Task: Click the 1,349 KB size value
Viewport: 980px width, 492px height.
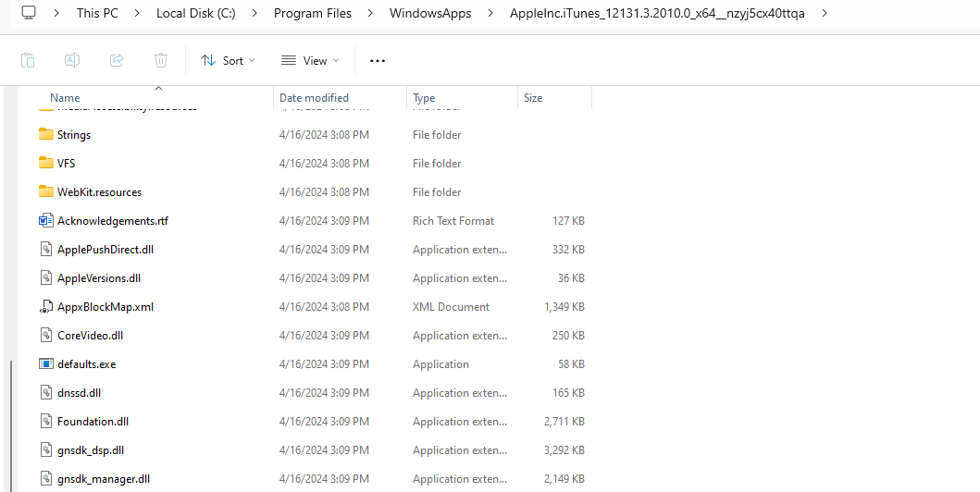Action: point(564,306)
